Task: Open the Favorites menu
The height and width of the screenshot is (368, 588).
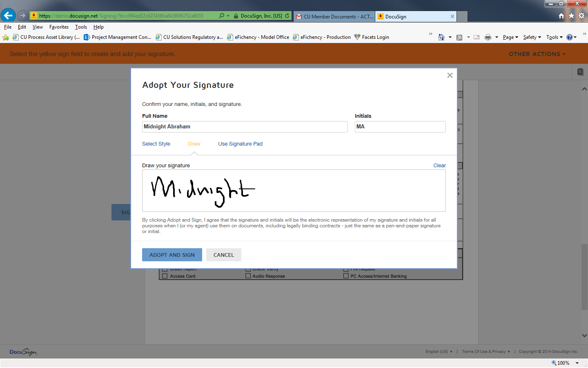Action: coord(59,27)
